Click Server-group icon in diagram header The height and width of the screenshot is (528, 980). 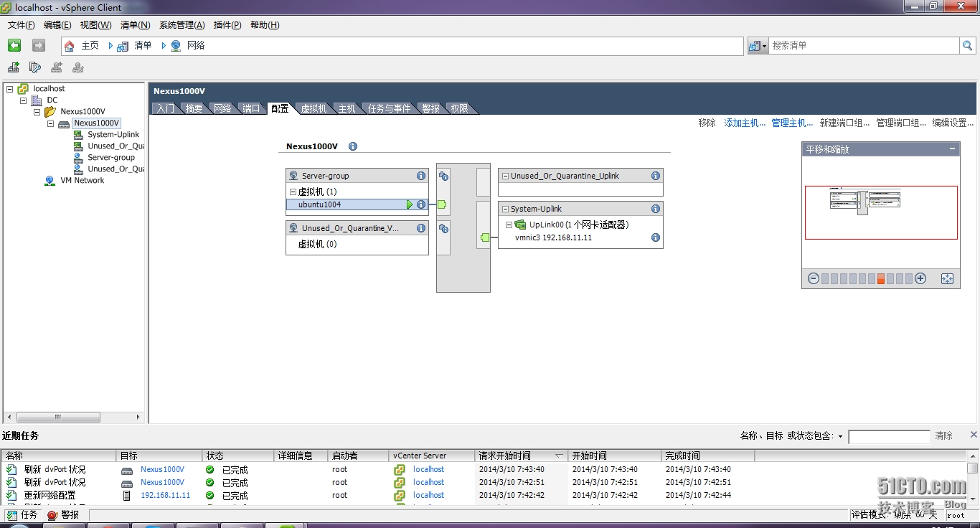(293, 176)
